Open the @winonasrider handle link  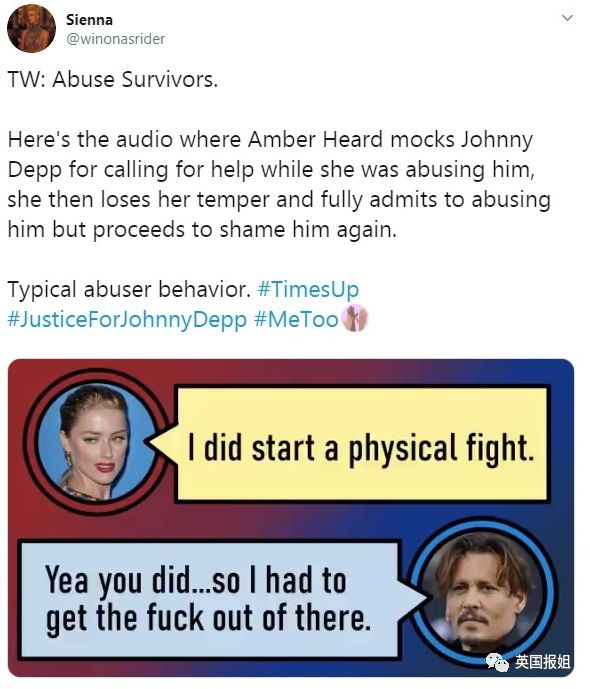point(115,39)
